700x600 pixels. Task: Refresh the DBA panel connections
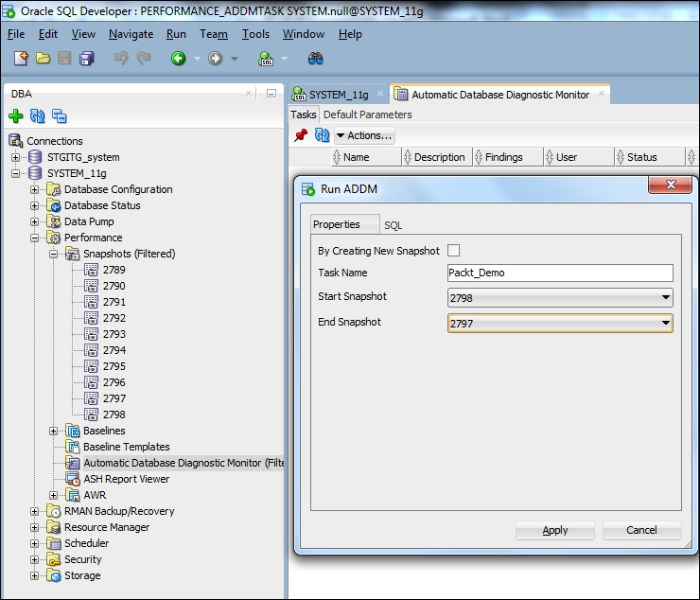click(x=38, y=116)
